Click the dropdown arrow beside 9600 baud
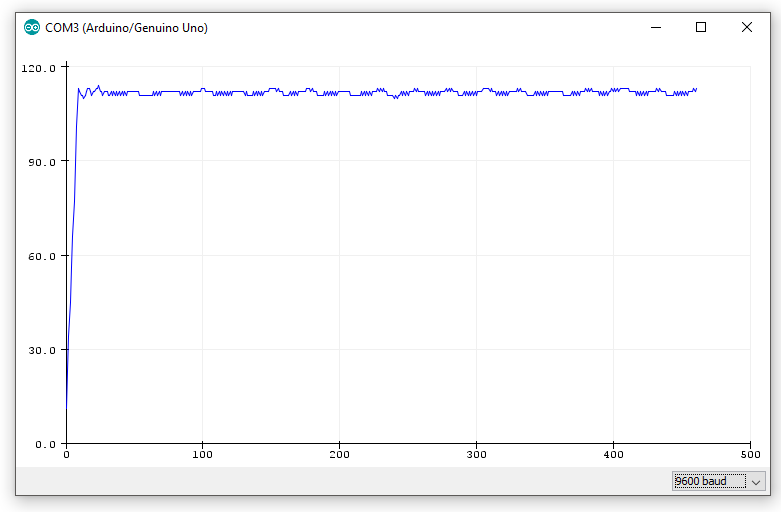The image size is (781, 512). (756, 482)
